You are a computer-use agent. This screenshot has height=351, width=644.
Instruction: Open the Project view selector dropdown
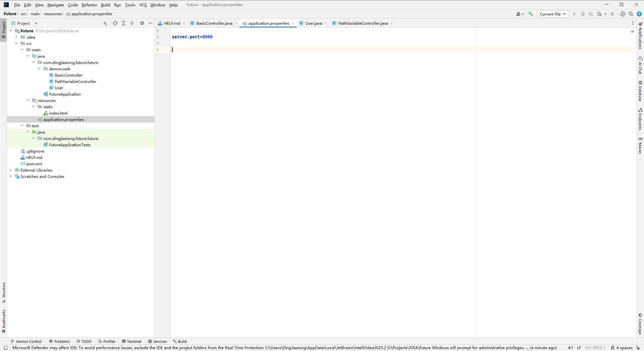(24, 23)
